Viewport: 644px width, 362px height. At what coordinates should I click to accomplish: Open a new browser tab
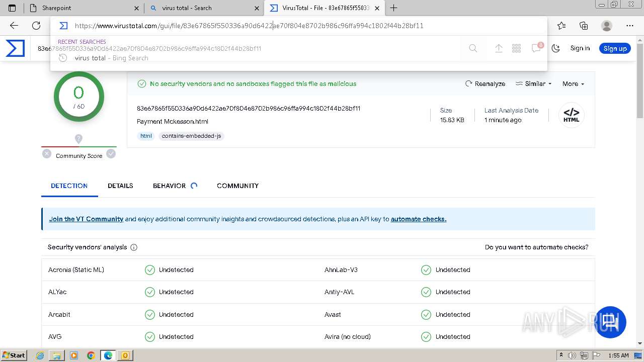(x=393, y=8)
